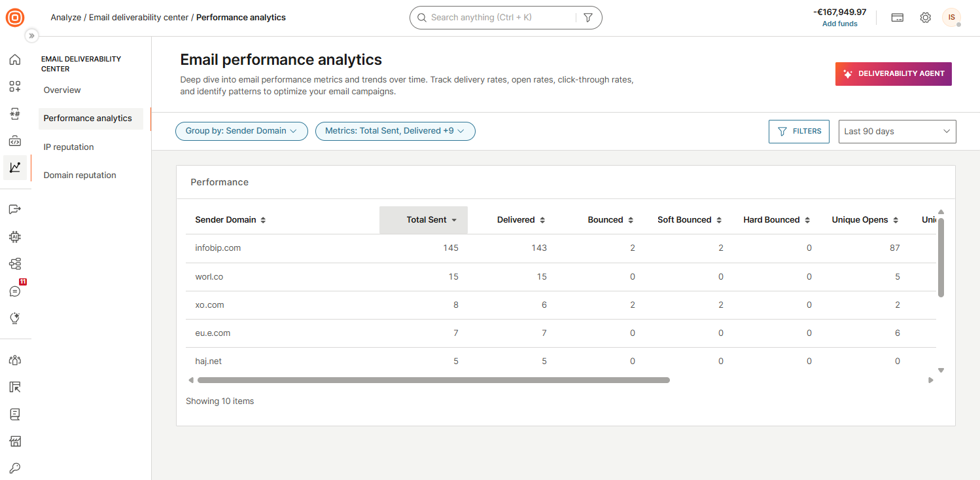Select the Analyze chart icon in sidebar
This screenshot has height=480, width=980.
click(x=15, y=168)
